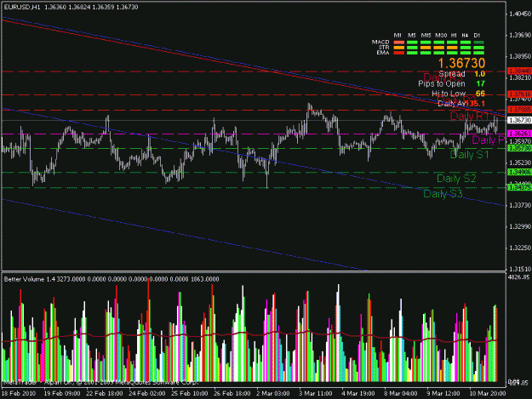Click the 19 Feb 09:00 time label

click(x=62, y=394)
